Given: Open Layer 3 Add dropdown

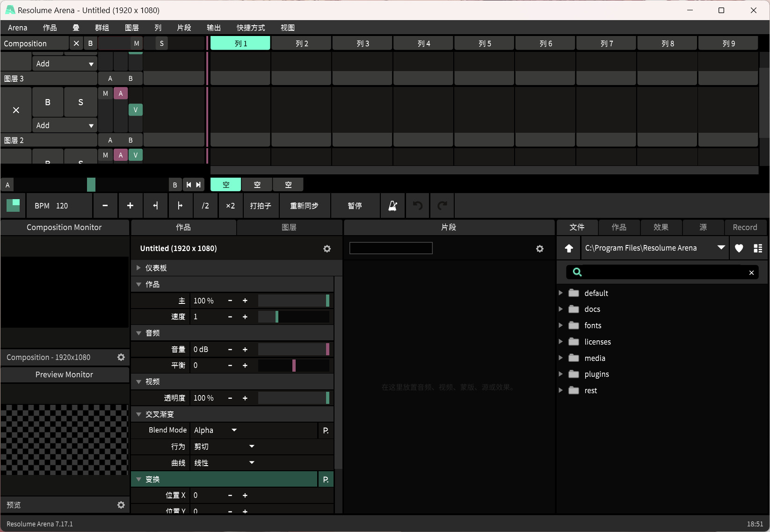Looking at the screenshot, I should (x=65, y=125).
